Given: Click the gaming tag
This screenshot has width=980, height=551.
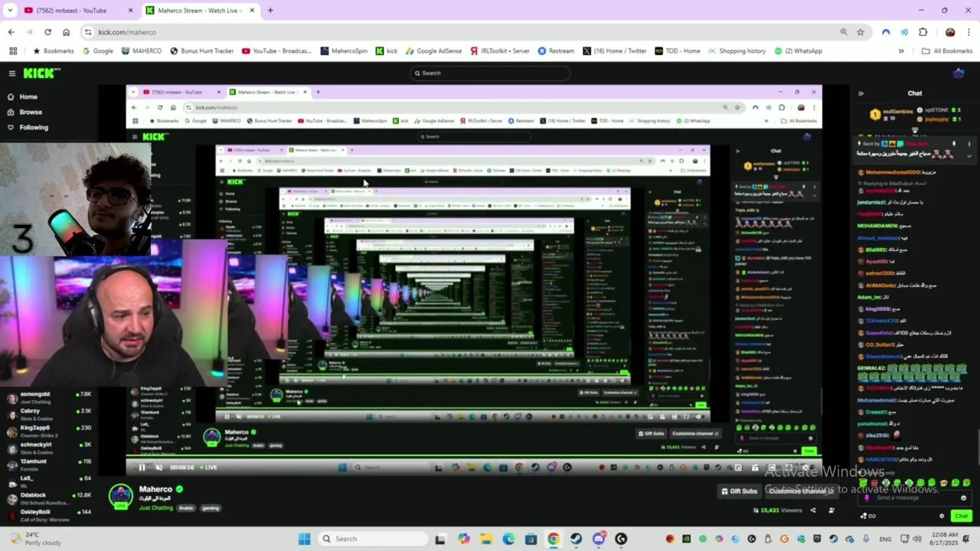Looking at the screenshot, I should click(211, 508).
